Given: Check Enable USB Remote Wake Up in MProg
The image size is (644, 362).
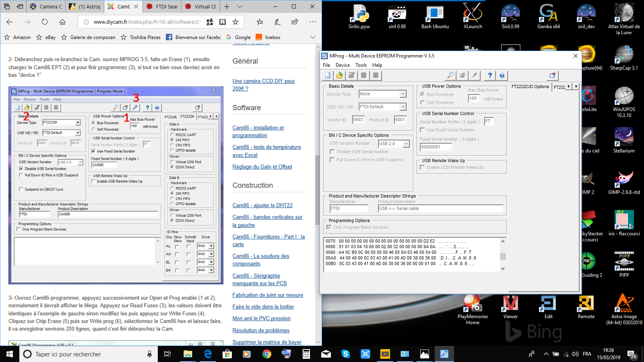Looking at the screenshot, I should pyautogui.click(x=422, y=167).
